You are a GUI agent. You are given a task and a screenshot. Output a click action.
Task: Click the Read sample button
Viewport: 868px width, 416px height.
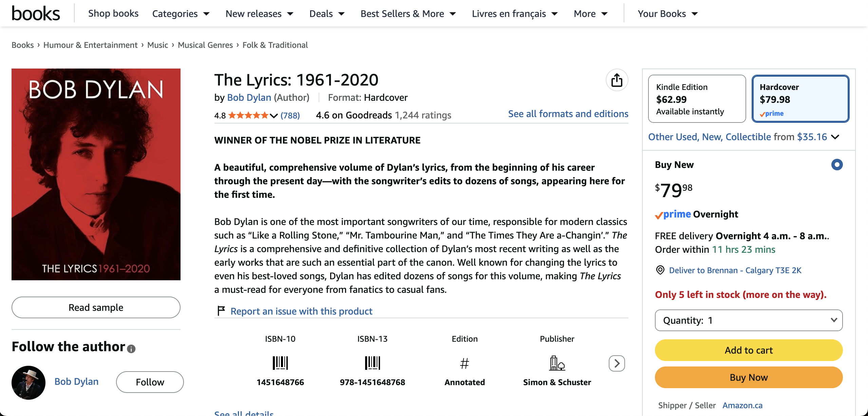click(96, 307)
